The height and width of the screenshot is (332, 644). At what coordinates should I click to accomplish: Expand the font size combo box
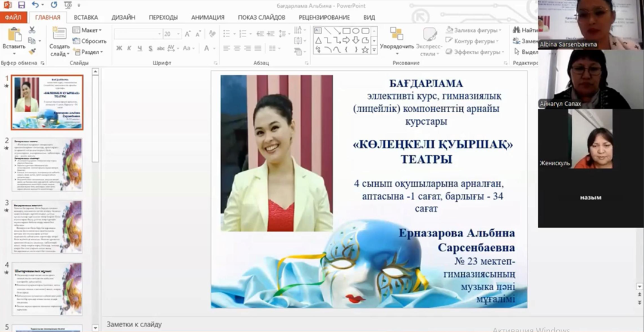178,34
